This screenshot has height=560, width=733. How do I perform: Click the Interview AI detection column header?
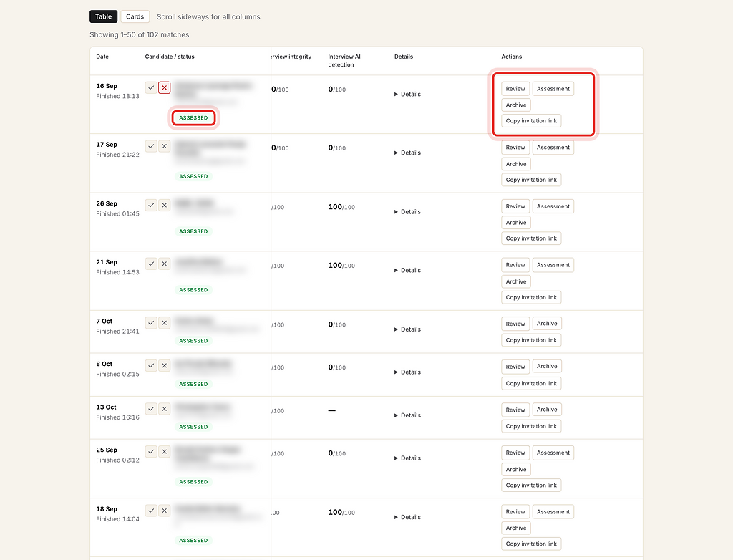[x=344, y=60]
